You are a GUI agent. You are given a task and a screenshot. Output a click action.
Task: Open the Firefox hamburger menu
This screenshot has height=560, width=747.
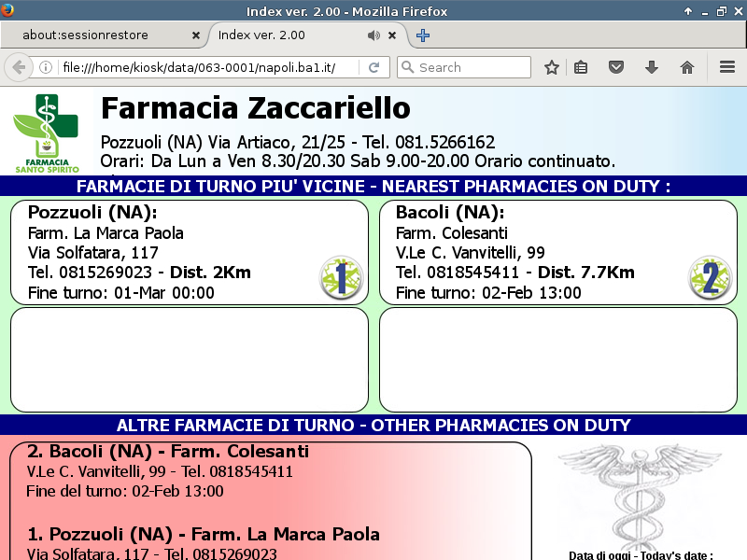(x=727, y=67)
